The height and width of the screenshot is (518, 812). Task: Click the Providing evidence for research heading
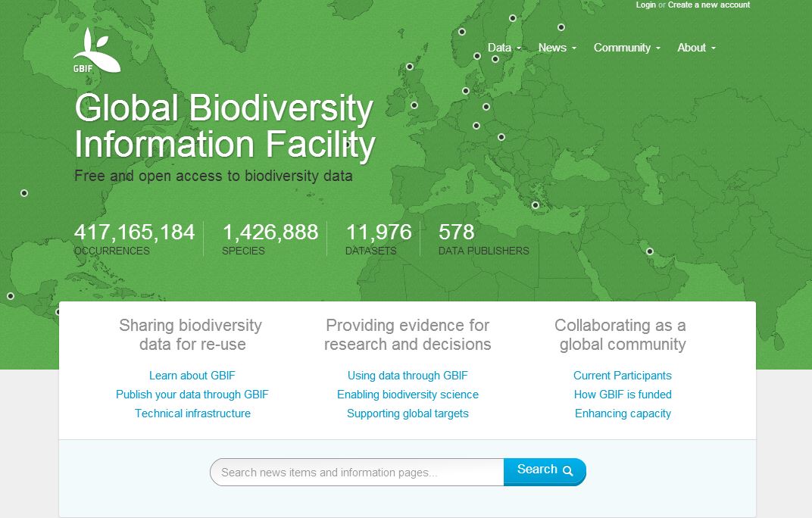408,335
